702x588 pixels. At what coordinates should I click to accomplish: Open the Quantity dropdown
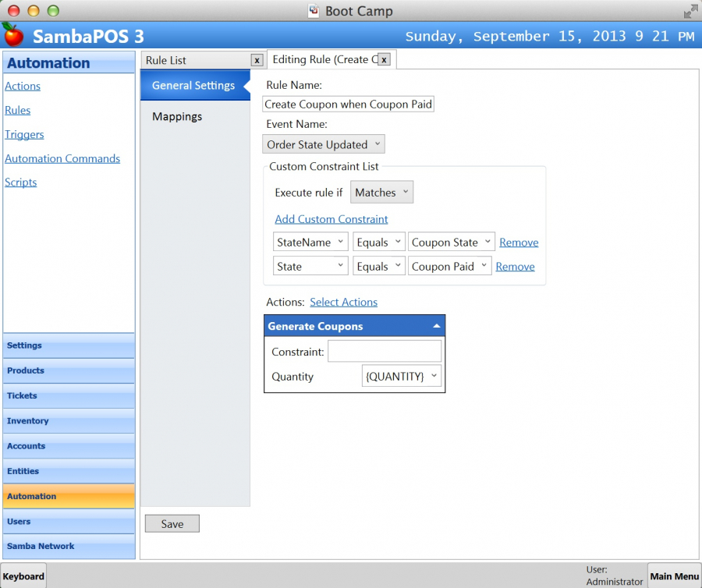pyautogui.click(x=402, y=377)
